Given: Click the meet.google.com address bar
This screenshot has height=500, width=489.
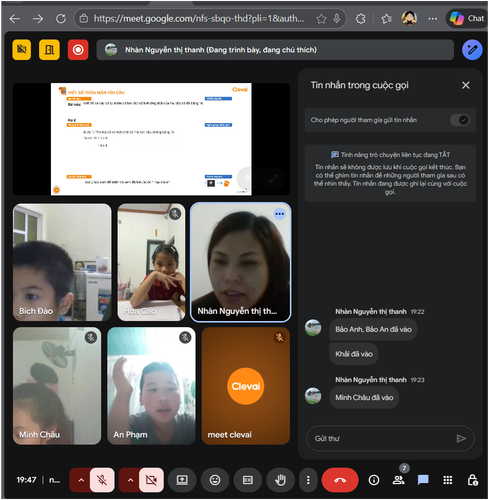Looking at the screenshot, I should (x=199, y=18).
